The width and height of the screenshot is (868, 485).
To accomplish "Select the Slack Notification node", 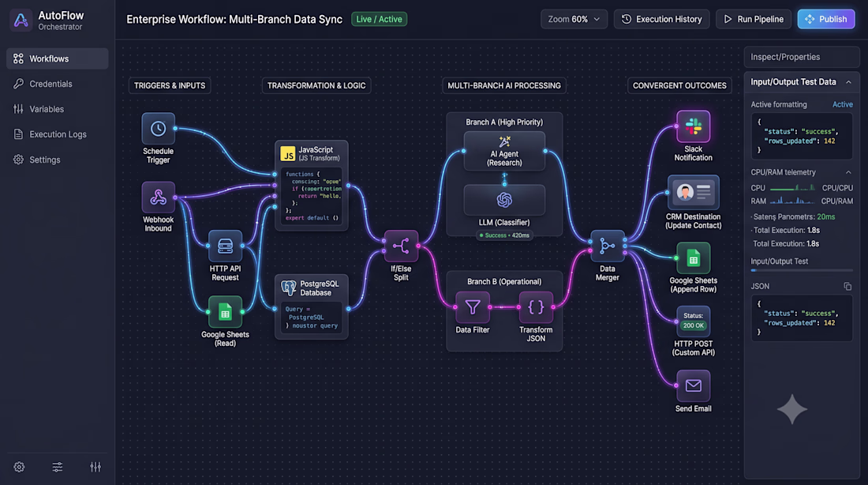I will coord(693,126).
